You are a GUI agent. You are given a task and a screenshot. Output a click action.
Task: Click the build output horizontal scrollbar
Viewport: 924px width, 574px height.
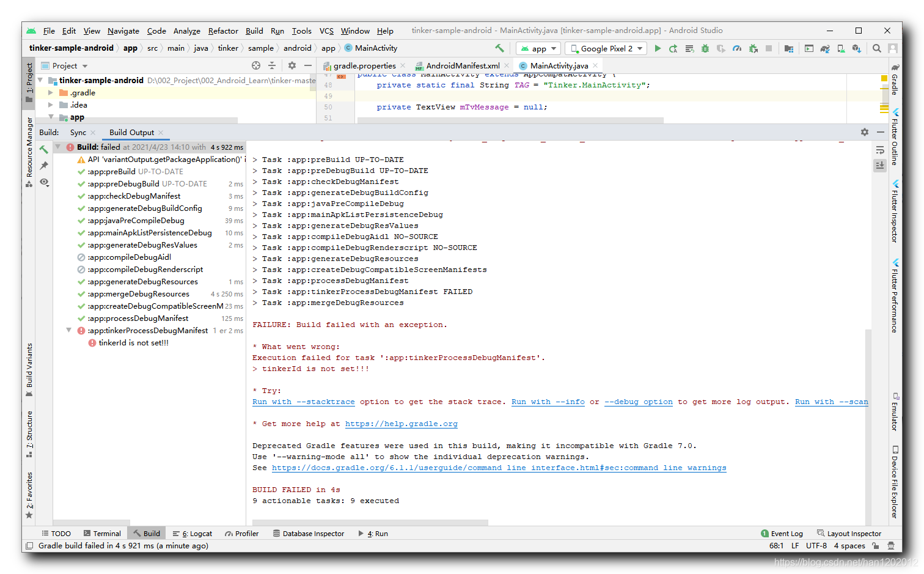point(370,523)
